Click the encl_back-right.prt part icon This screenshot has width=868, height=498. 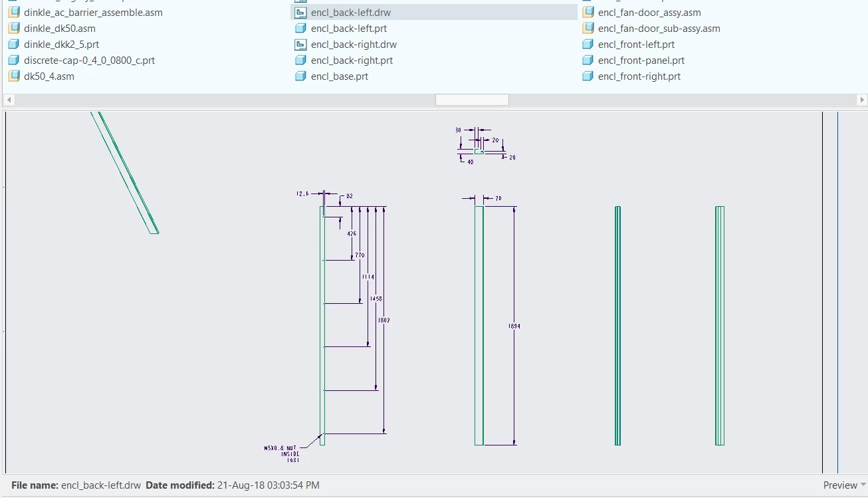[x=300, y=60]
